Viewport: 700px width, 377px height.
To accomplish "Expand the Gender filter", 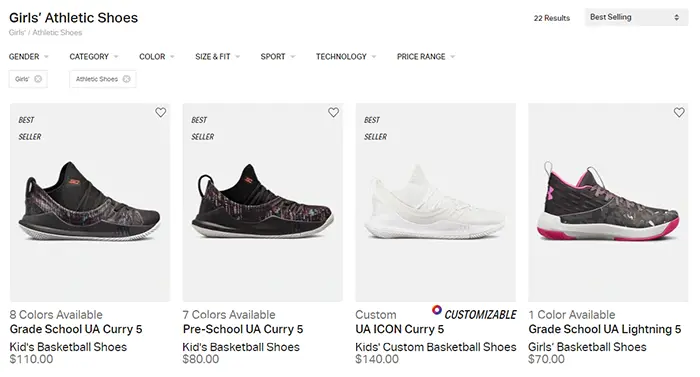I will [x=29, y=57].
